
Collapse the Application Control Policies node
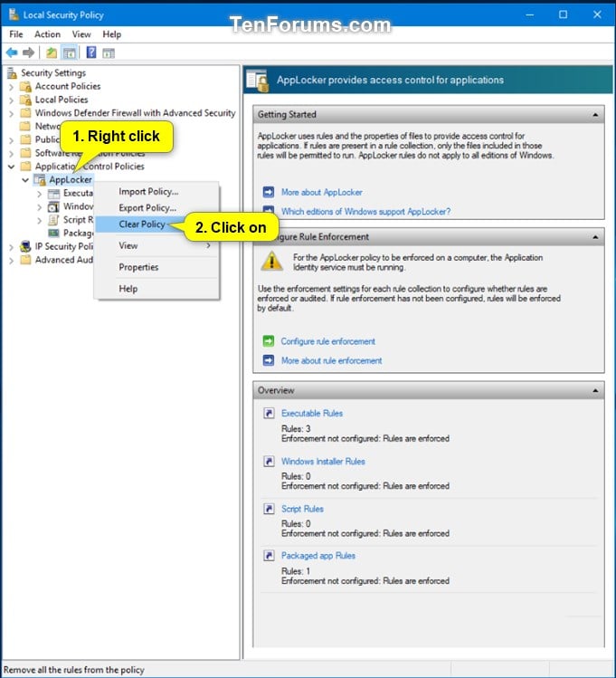(x=11, y=167)
